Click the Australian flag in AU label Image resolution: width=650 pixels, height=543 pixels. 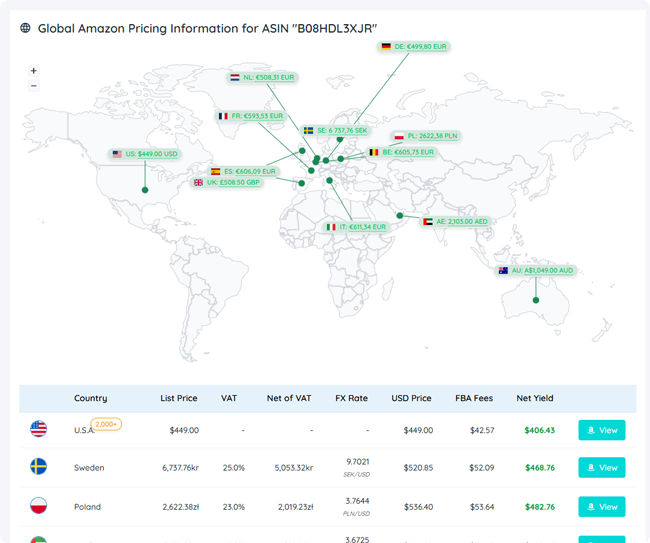503,271
